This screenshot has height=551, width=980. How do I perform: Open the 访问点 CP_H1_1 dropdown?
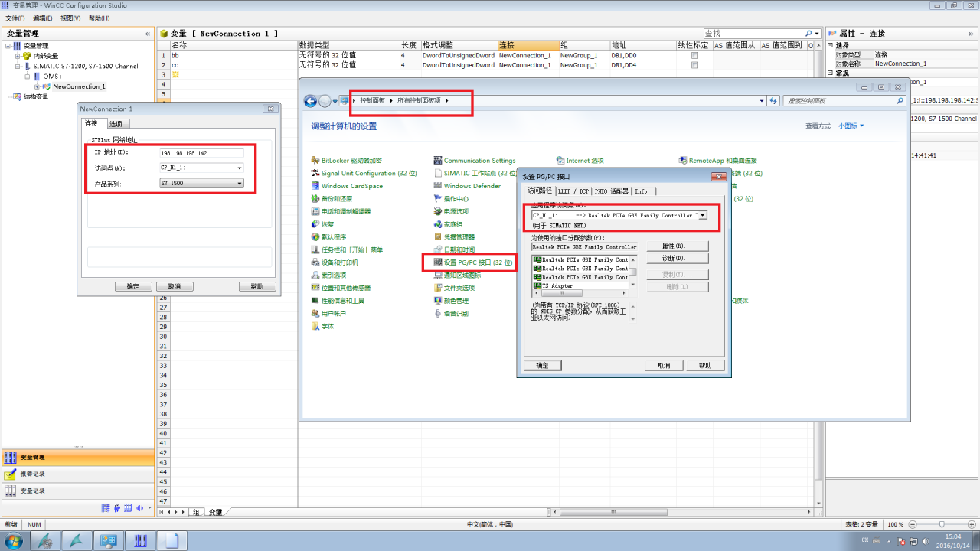coord(240,168)
